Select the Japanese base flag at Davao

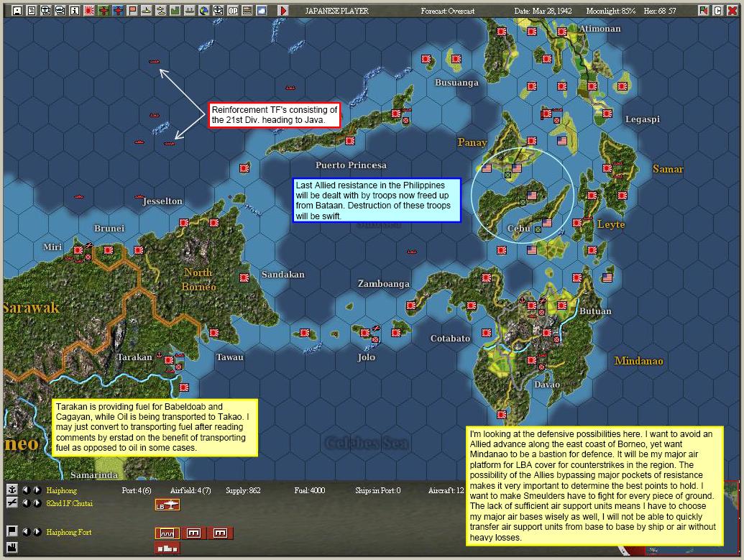(x=532, y=360)
